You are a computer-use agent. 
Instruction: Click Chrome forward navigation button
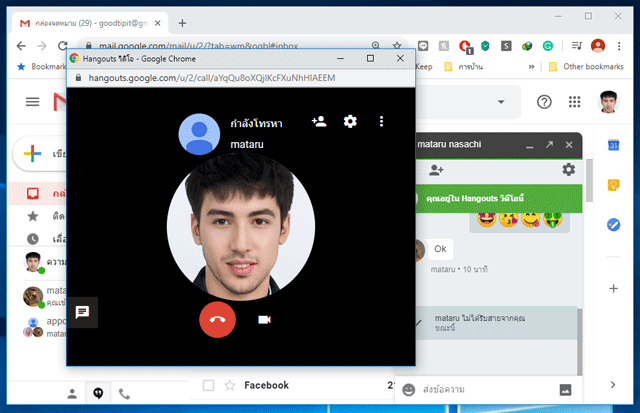click(x=42, y=46)
